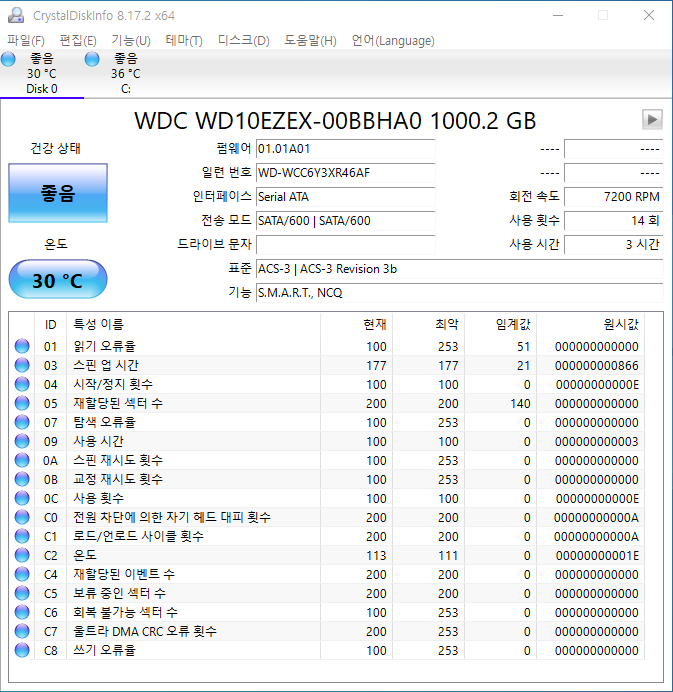Click the transfer mode field SATA/600
This screenshot has height=692, width=673.
point(346,220)
